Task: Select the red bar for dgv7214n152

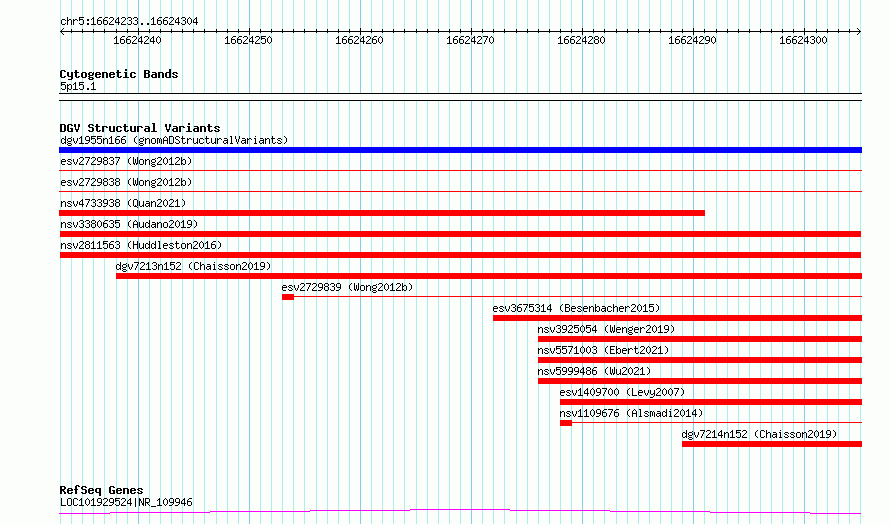Action: coord(772,444)
